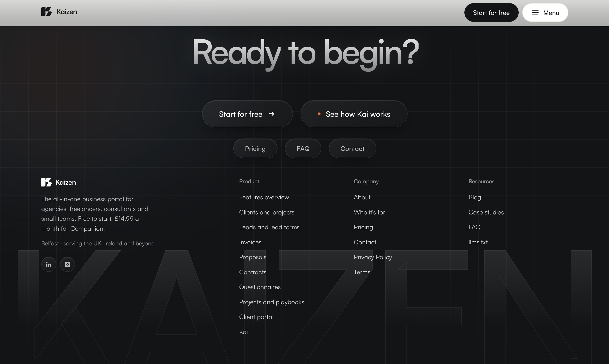Go to Invoices page

point(250,242)
